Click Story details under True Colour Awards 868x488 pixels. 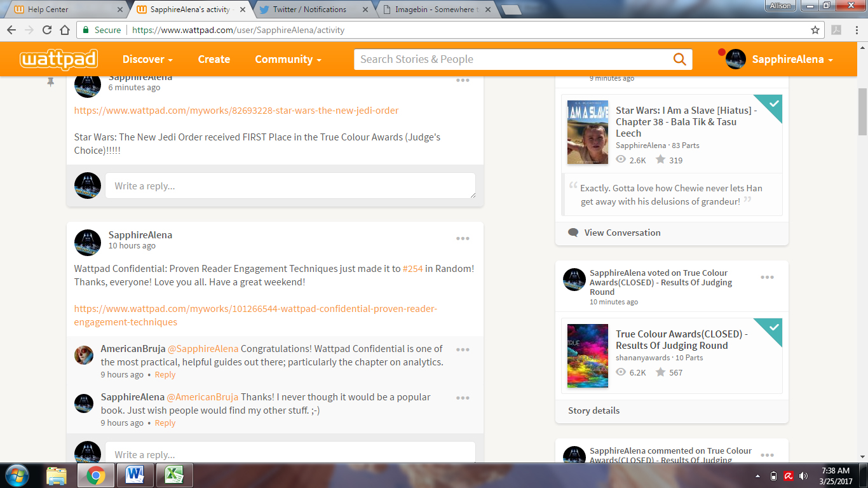(594, 410)
